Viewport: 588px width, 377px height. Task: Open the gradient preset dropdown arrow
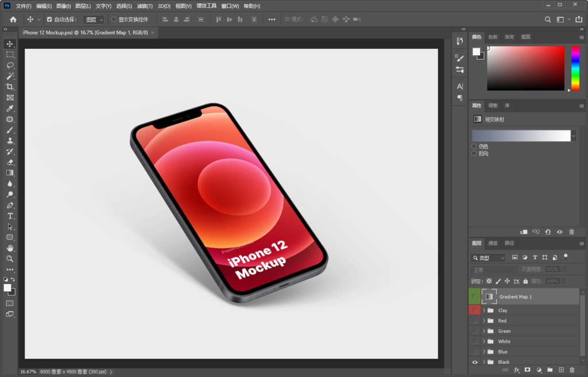(x=574, y=136)
